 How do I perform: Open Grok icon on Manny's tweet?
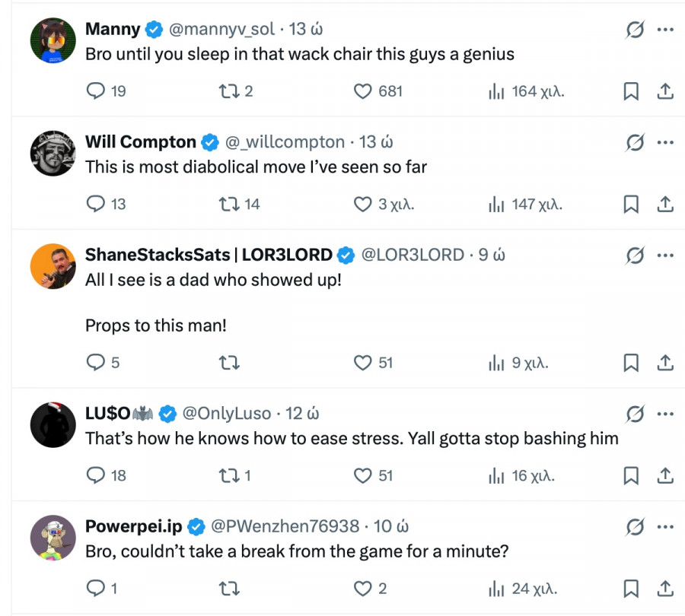(x=634, y=30)
